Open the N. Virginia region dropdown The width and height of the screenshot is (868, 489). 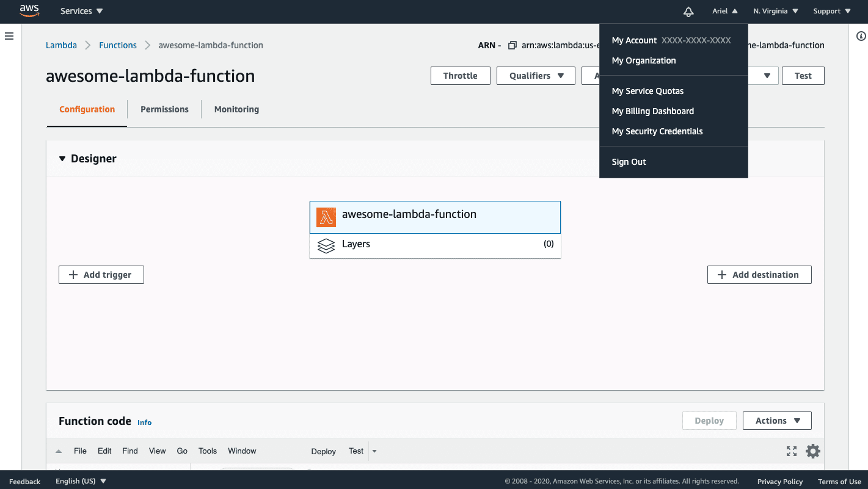776,11
